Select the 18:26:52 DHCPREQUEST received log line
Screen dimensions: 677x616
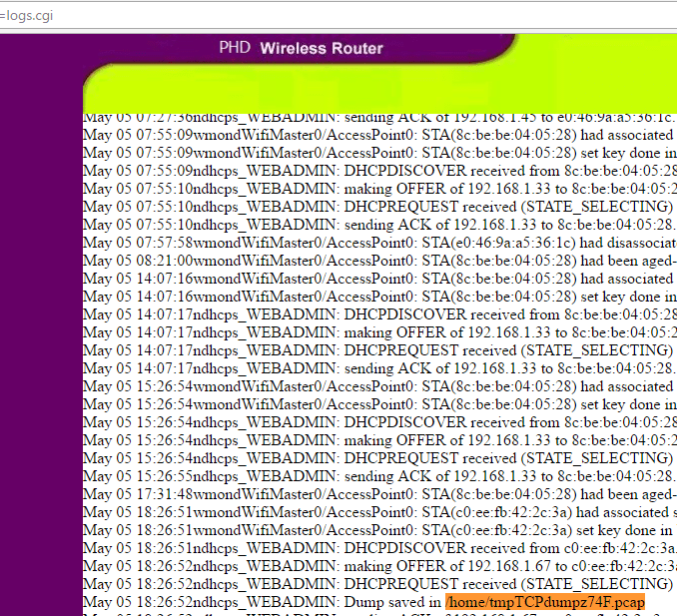[379, 583]
